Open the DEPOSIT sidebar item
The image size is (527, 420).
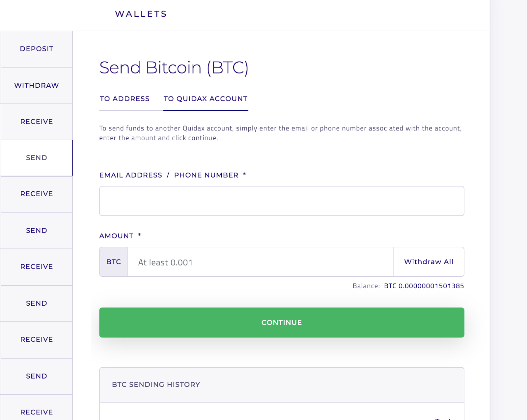[37, 49]
